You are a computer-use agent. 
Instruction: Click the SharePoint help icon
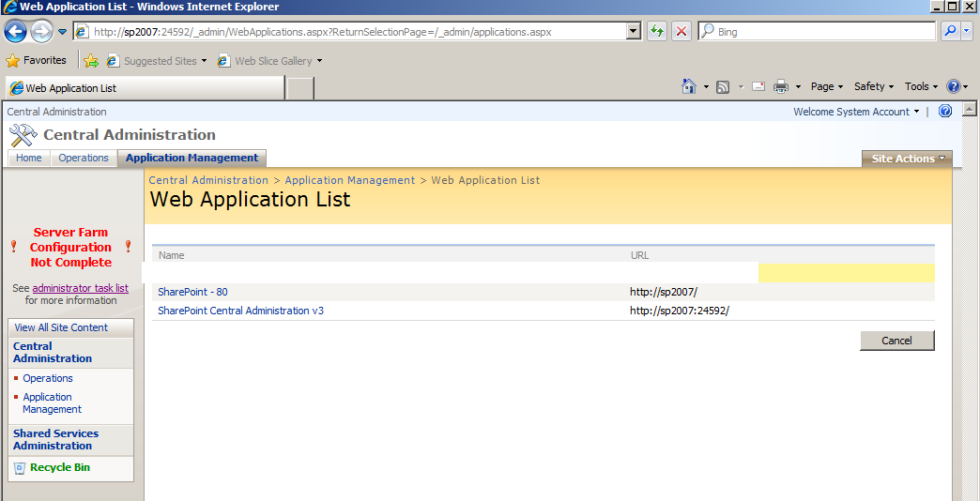pos(945,112)
